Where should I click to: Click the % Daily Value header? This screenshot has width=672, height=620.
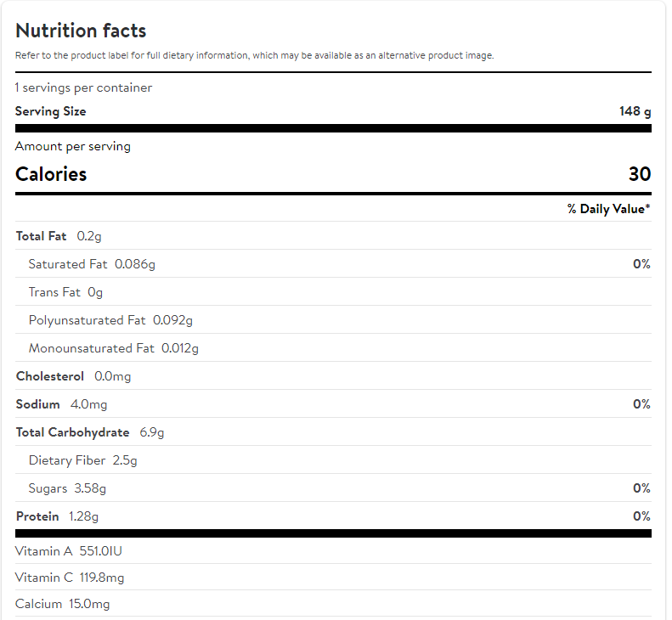click(x=608, y=209)
